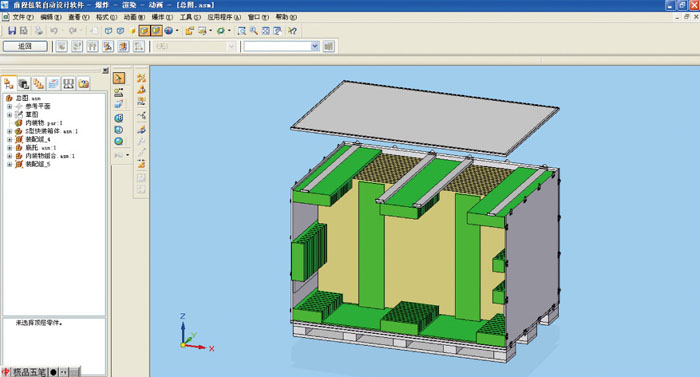Switch to the assembly tree tab in side panel
The height and width of the screenshot is (377, 700).
[x=9, y=84]
